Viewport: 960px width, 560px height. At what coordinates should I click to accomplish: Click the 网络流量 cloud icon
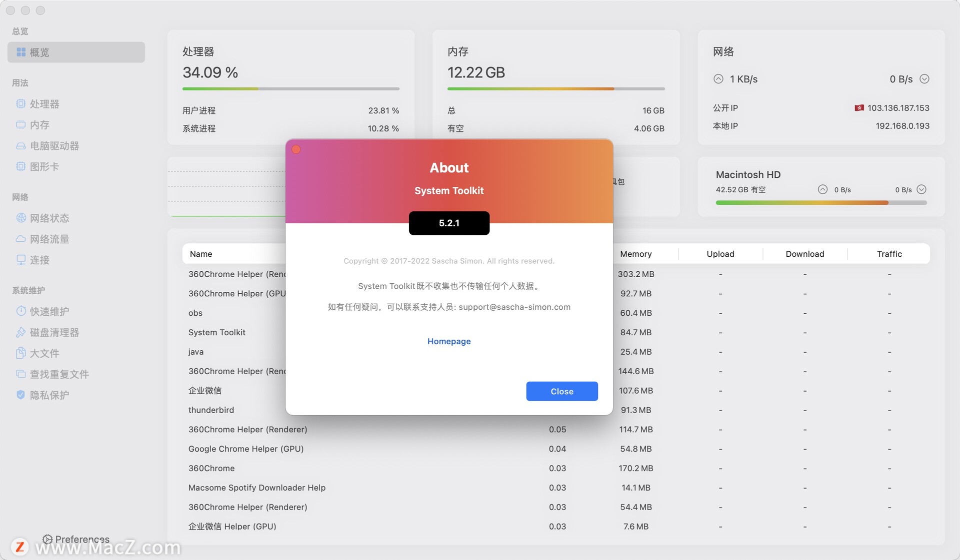tap(20, 239)
